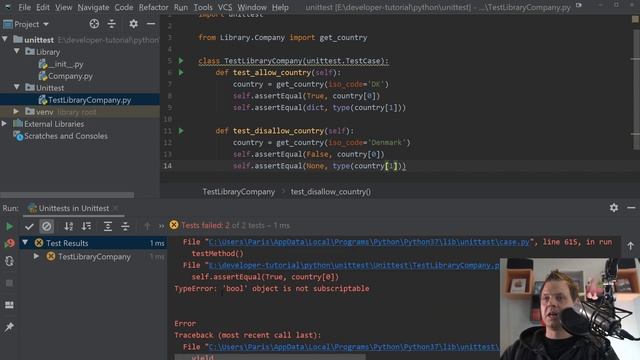Image resolution: width=640 pixels, height=360 pixels.
Task: Open the Refactor menu
Action: point(153,7)
